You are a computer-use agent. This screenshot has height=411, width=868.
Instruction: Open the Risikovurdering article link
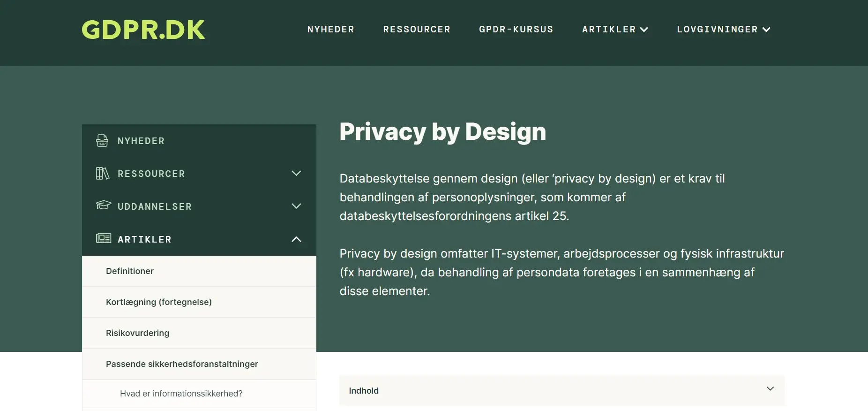pyautogui.click(x=138, y=333)
